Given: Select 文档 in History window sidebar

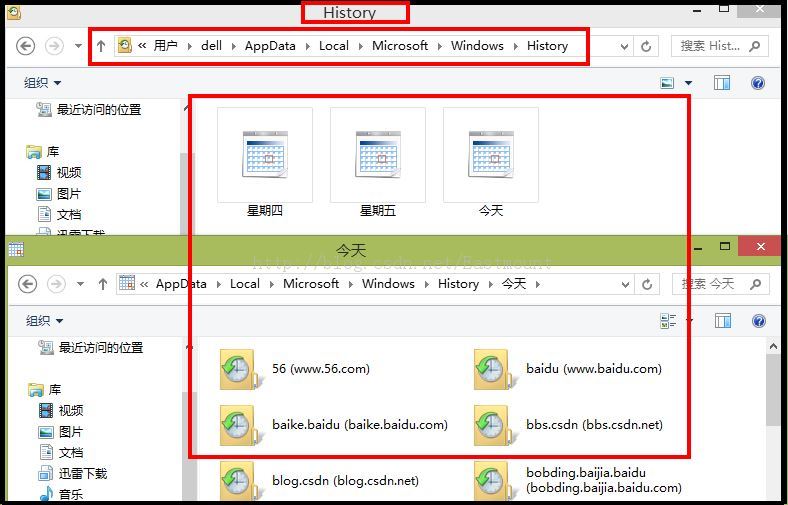Looking at the screenshot, I should point(59,215).
